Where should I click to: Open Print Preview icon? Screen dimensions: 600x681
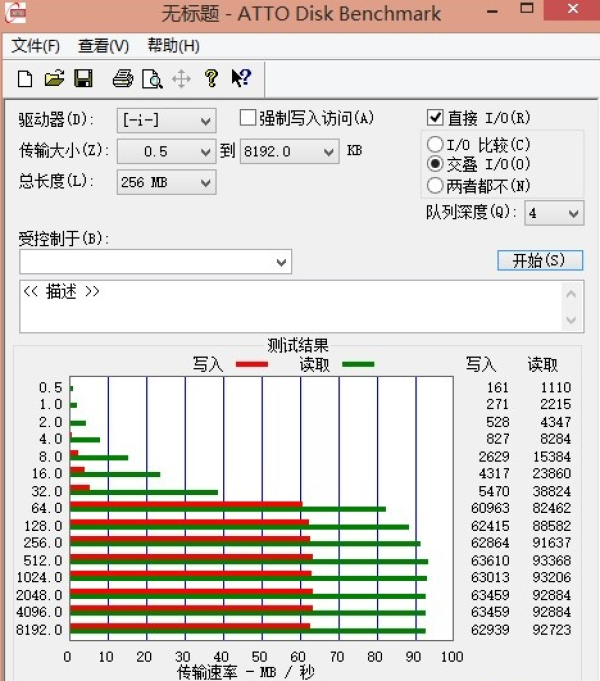pos(152,79)
